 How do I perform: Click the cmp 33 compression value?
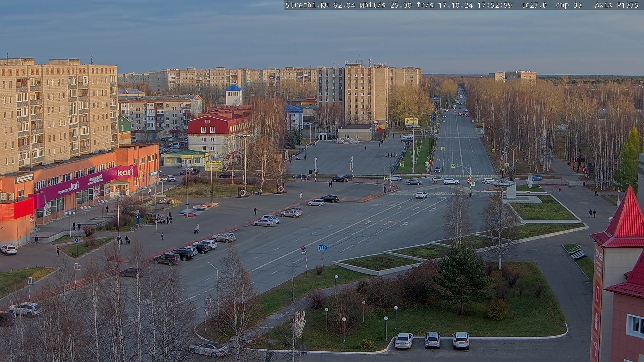569,5
